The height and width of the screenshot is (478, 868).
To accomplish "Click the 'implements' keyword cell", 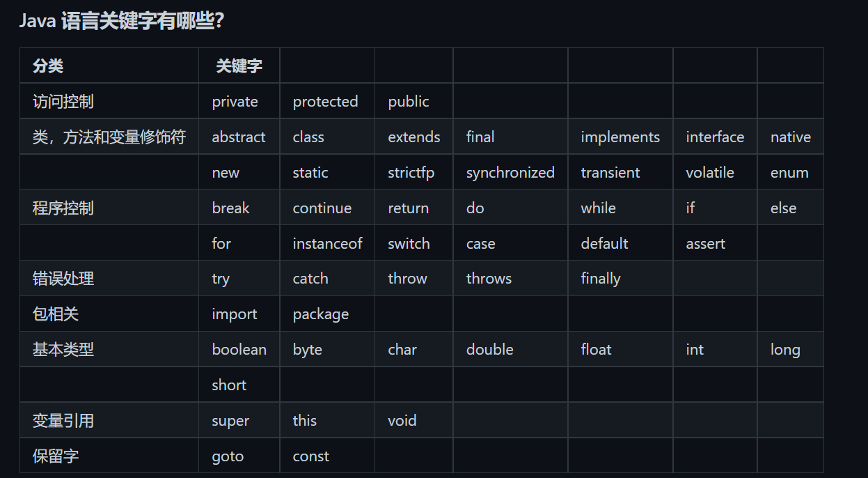I will point(620,137).
